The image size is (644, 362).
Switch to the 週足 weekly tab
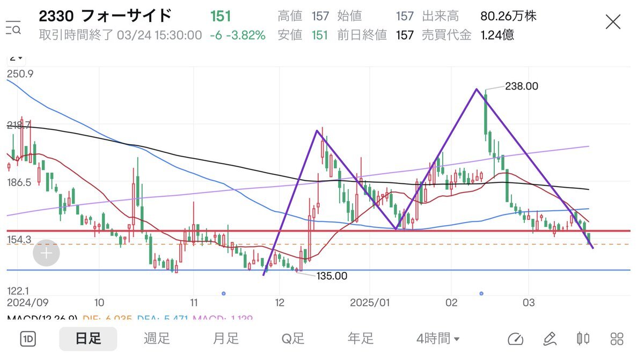(157, 339)
